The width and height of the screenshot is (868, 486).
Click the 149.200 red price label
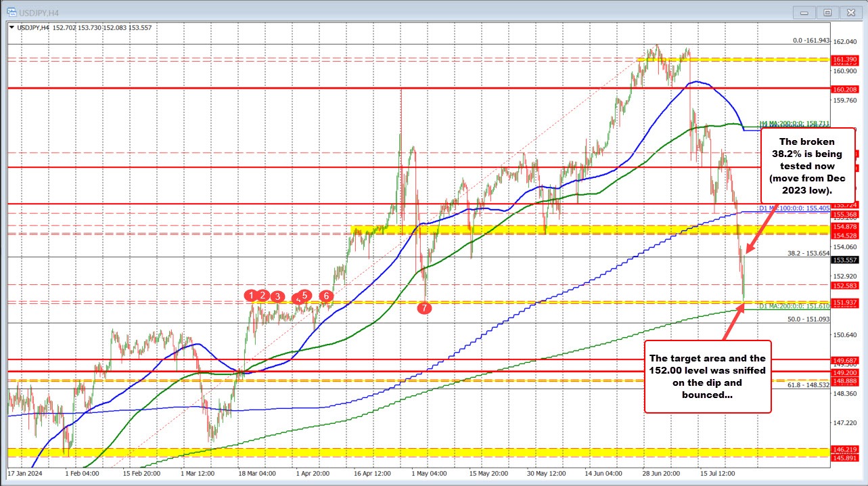pos(846,372)
